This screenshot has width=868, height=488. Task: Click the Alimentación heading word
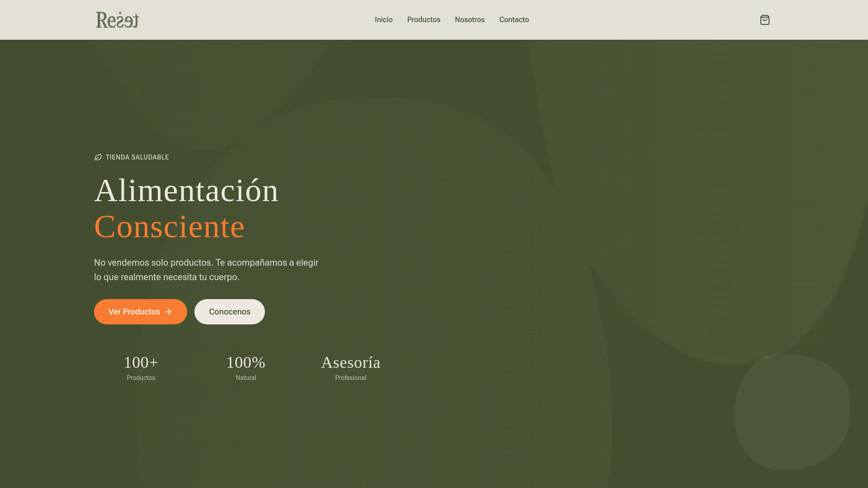[186, 190]
